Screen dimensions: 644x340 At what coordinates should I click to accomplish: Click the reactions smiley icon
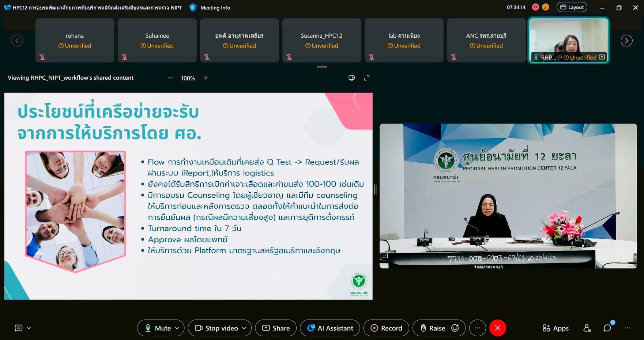[455, 328]
